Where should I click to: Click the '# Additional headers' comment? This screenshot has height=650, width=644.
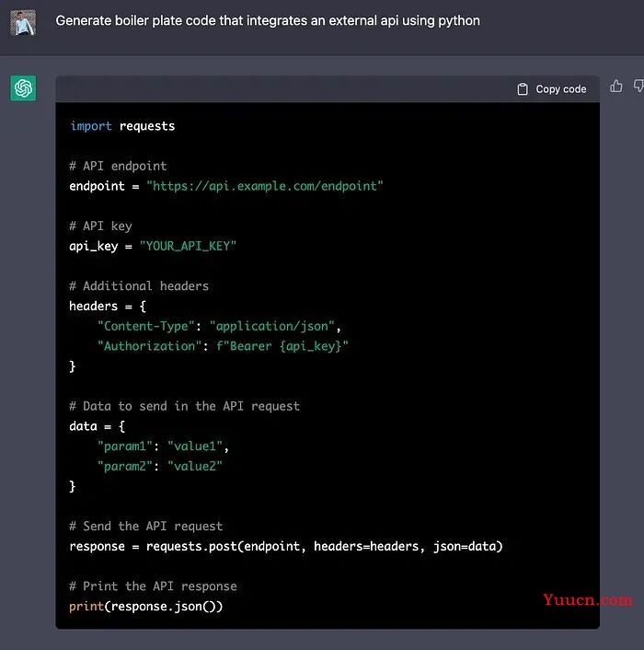click(x=139, y=286)
